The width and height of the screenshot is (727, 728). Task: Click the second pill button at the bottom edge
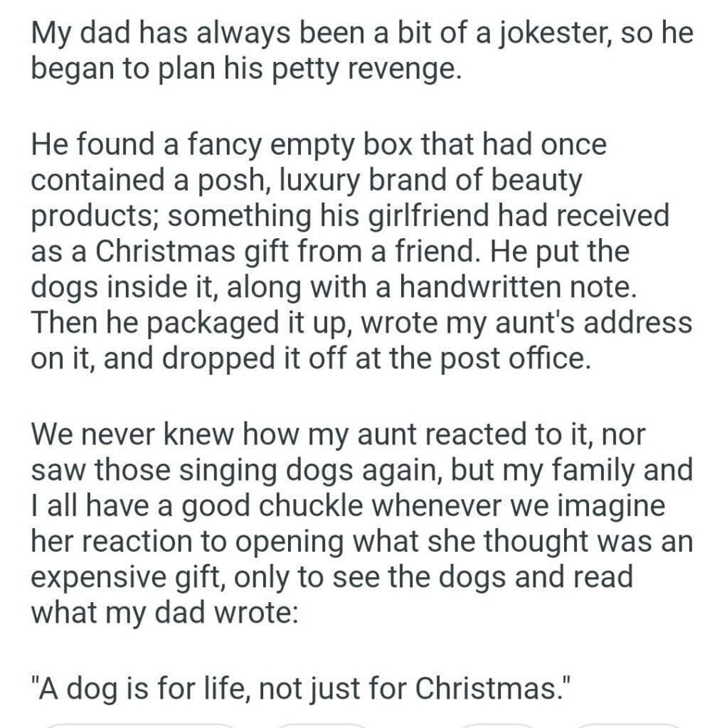click(322, 724)
